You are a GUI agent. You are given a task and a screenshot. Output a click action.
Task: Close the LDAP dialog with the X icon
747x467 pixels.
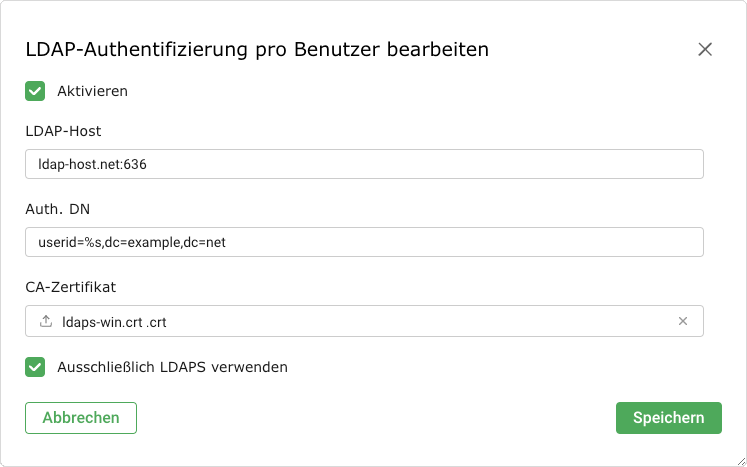click(x=705, y=49)
